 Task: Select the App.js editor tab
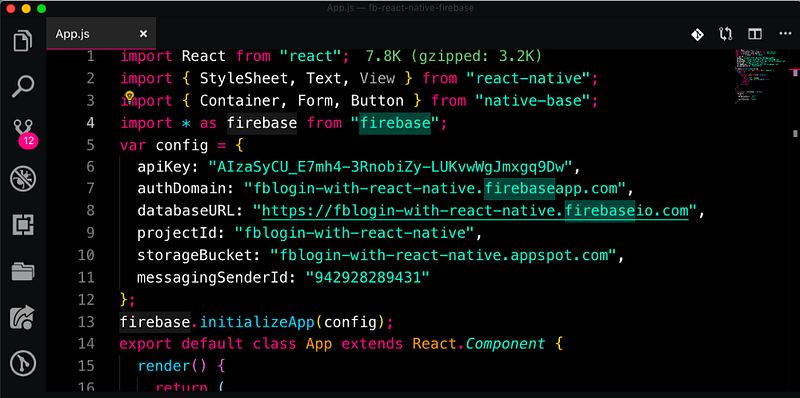point(101,34)
